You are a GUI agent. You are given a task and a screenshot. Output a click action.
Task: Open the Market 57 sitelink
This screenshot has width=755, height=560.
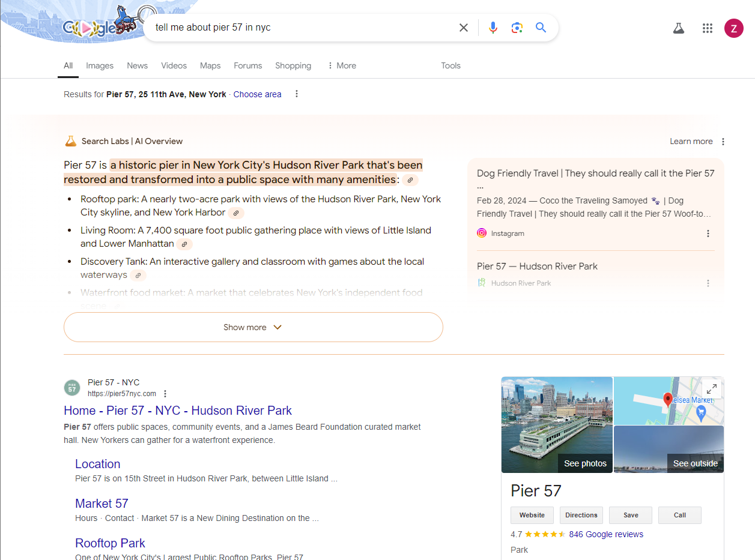coord(102,504)
